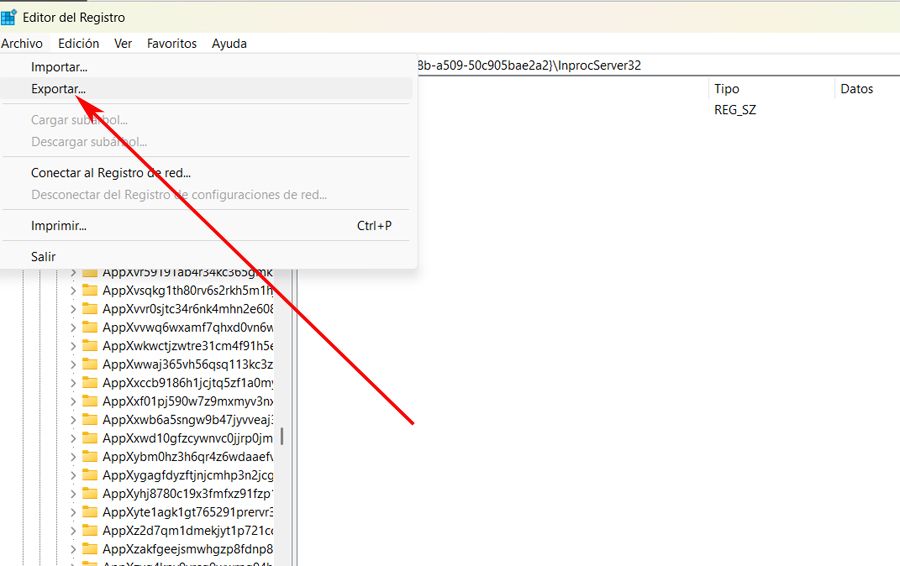The height and width of the screenshot is (566, 900).
Task: Expand the AppXybm0hz3h6qr4z6wdaaef key
Action: coord(73,457)
